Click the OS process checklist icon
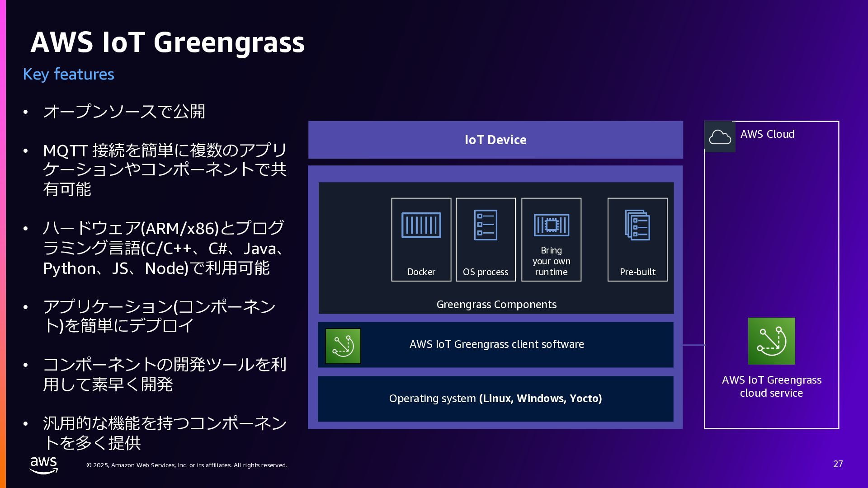The height and width of the screenshot is (488, 868). point(486,225)
